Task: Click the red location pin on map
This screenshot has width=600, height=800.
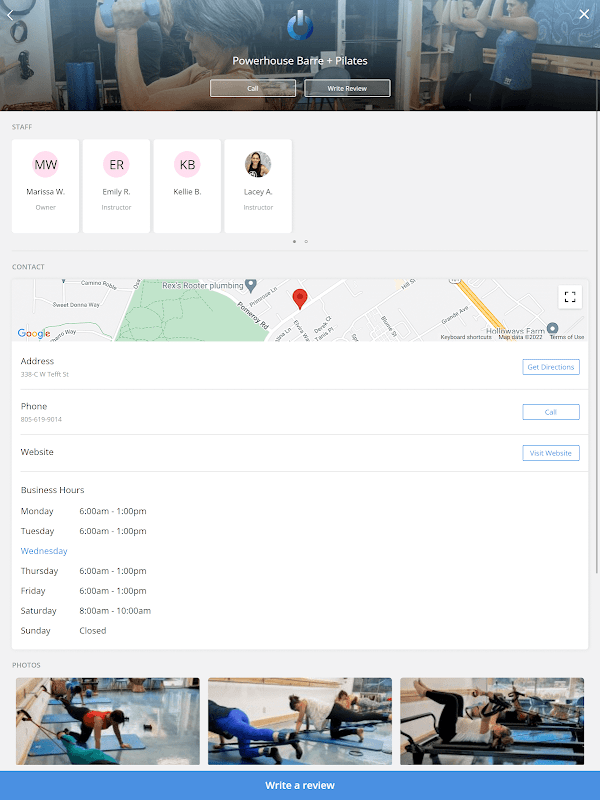Action: point(300,299)
